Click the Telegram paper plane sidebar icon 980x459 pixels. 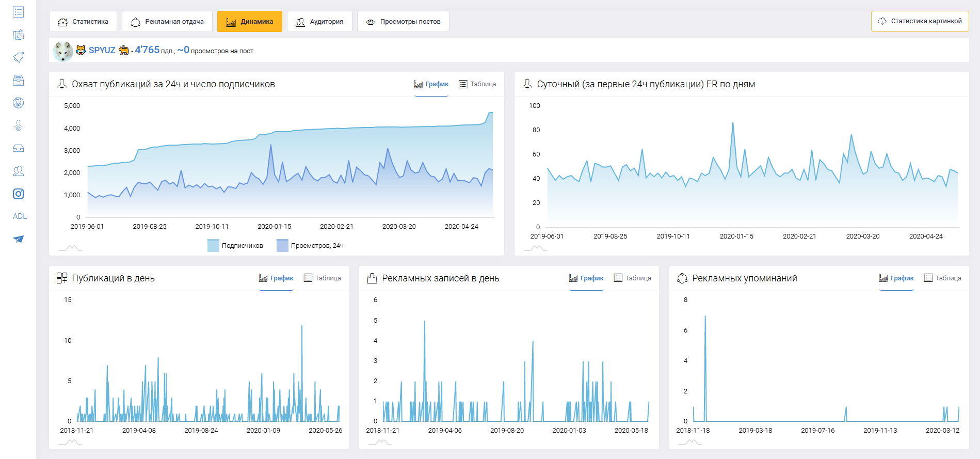click(18, 239)
